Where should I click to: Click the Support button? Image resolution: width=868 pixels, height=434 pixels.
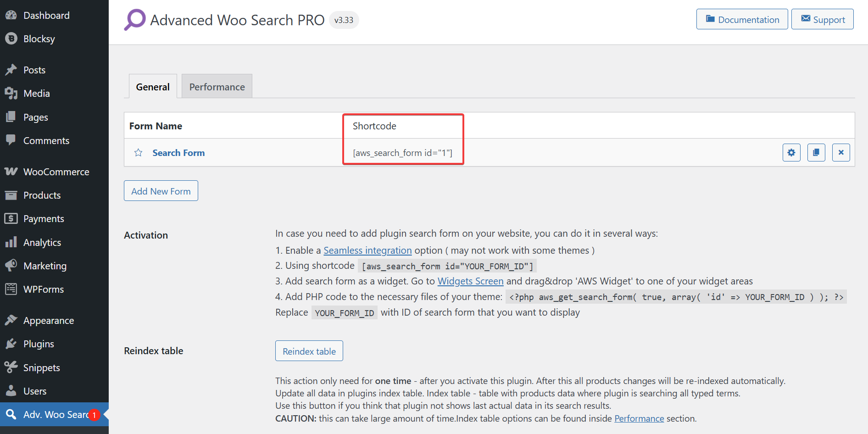822,19
